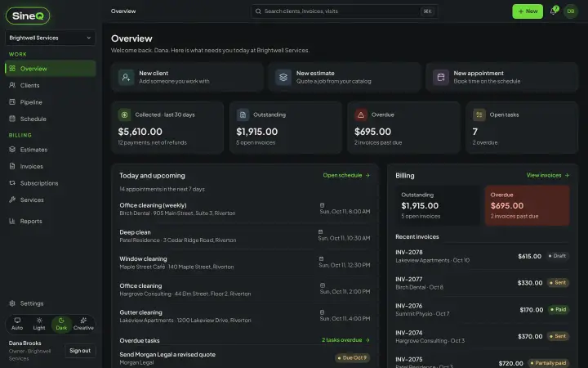Image resolution: width=588 pixels, height=368 pixels.
Task: Open the Window cleaning appointment
Action: pos(245,263)
